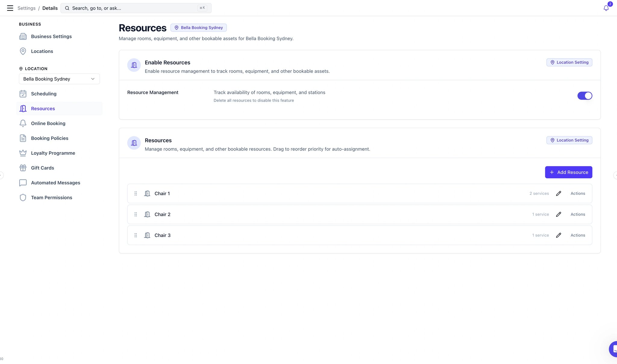617x364 pixels.
Task: Open the Actions menu for Chair 3
Action: pos(578,235)
